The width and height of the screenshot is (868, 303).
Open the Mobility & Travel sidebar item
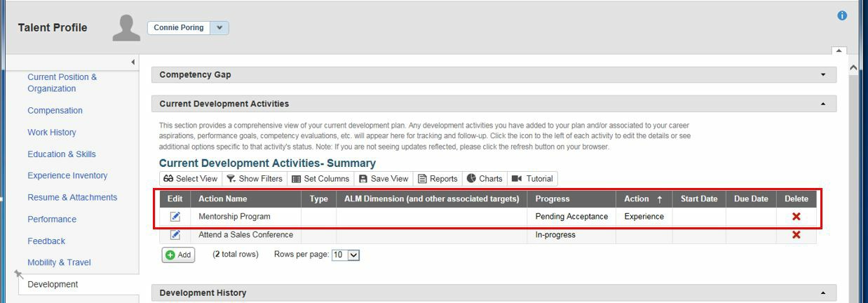coord(59,263)
